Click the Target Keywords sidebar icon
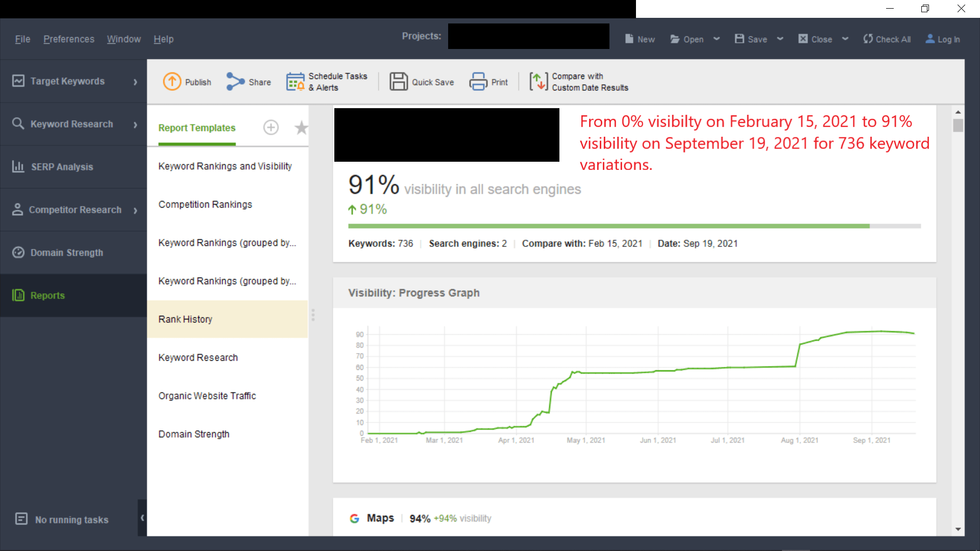Screen dimensions: 980x551 pos(18,81)
